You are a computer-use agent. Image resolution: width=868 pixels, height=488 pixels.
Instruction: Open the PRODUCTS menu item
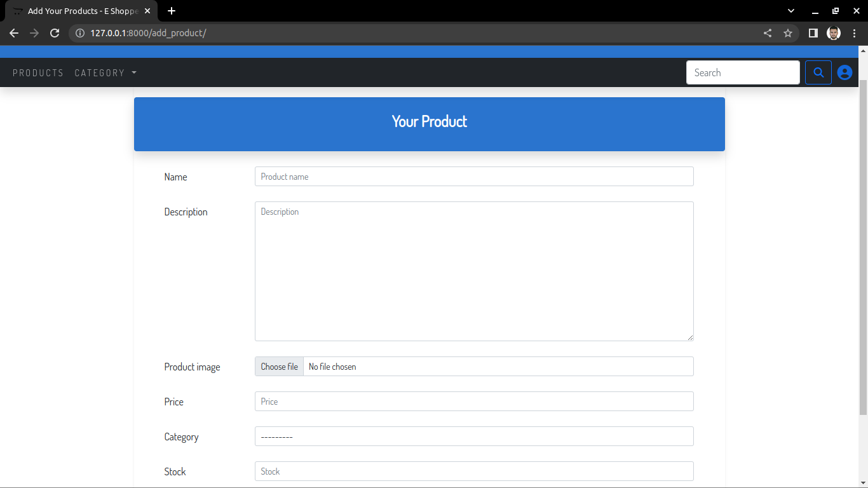pyautogui.click(x=38, y=72)
